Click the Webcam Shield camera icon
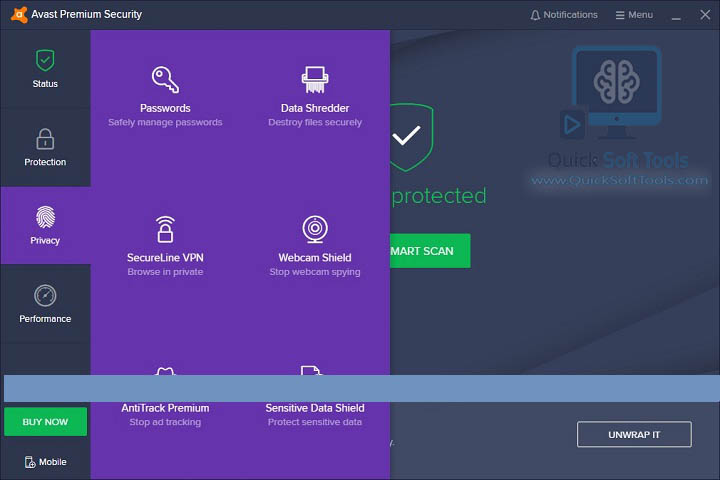 tap(315, 229)
